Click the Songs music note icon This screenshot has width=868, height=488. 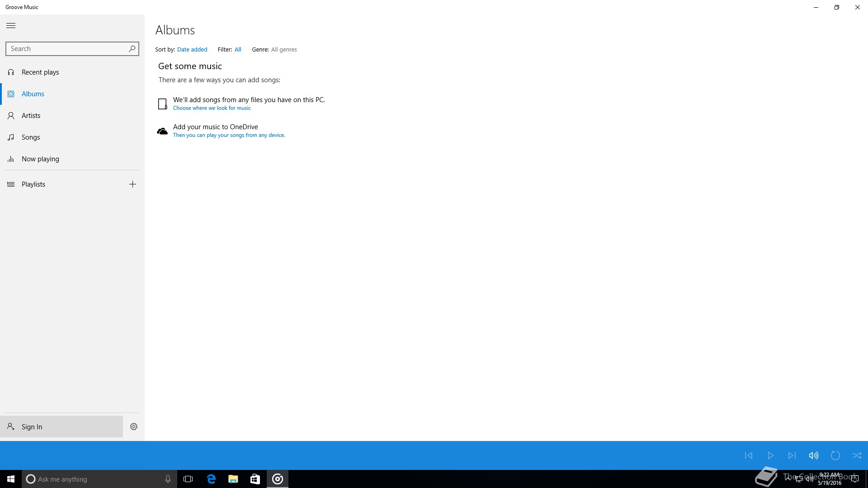pyautogui.click(x=11, y=137)
